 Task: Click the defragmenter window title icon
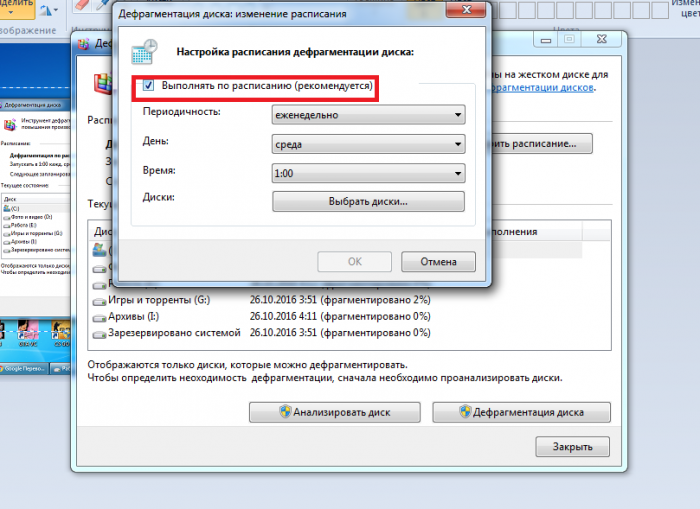85,44
